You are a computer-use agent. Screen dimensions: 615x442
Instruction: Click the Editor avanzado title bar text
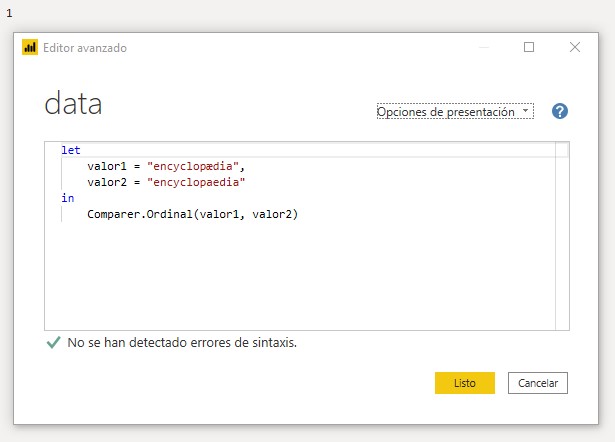(85, 48)
